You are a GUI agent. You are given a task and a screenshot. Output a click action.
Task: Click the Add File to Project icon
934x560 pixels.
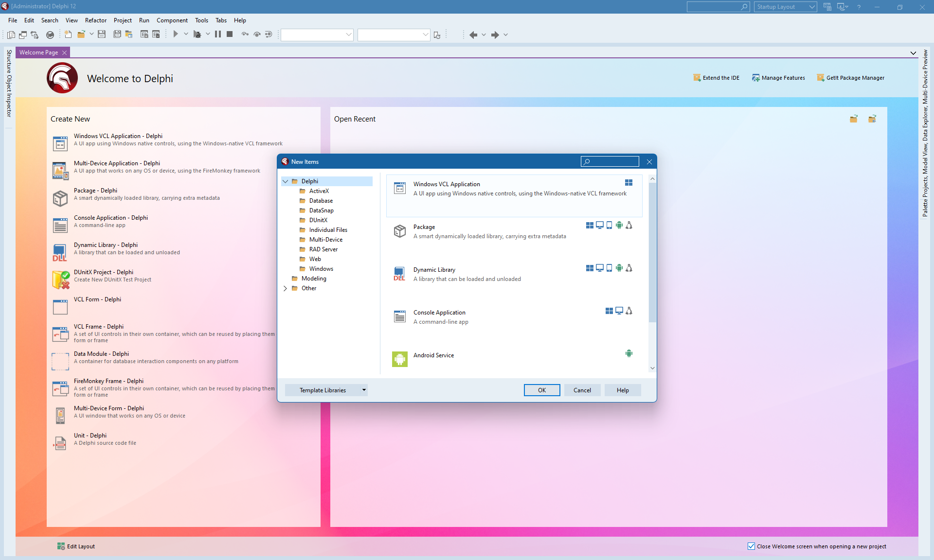click(144, 34)
